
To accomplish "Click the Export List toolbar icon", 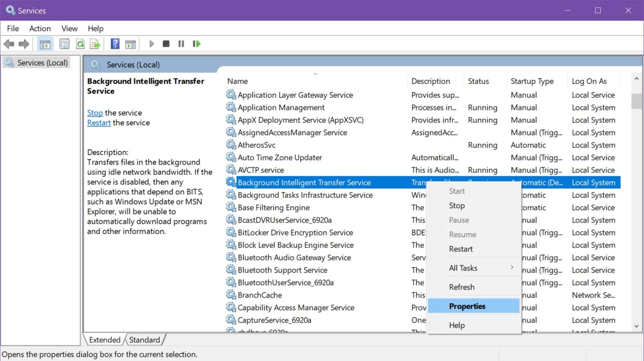I will tap(96, 44).
